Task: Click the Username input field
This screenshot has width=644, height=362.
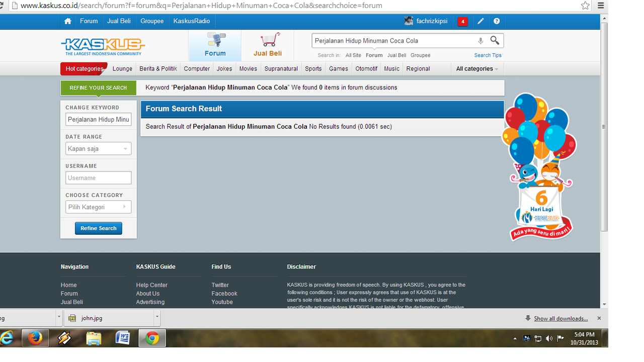Action: [x=98, y=178]
